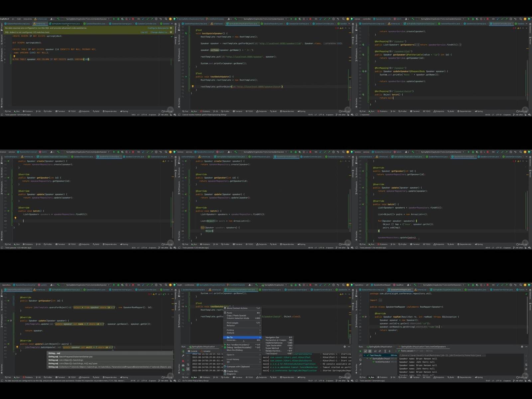Open Endpoints tool button in SpeakerController window

(439, 111)
